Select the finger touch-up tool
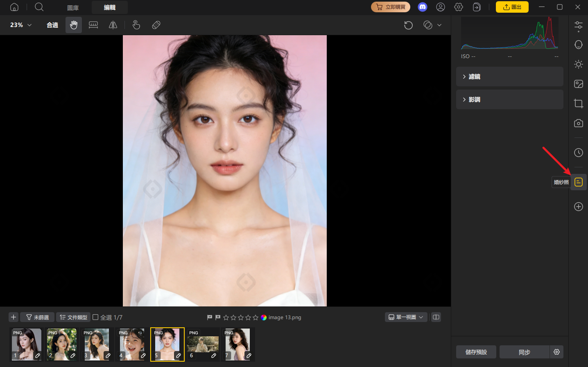 click(136, 25)
